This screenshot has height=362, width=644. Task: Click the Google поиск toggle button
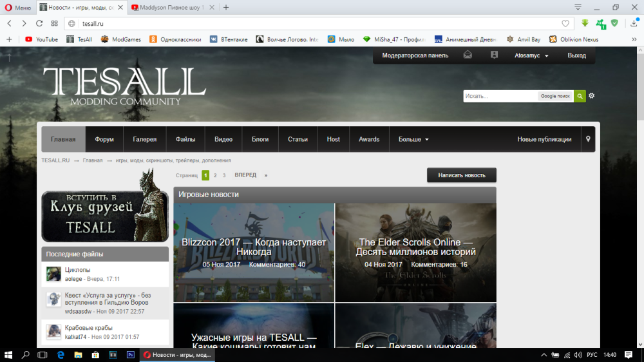555,96
